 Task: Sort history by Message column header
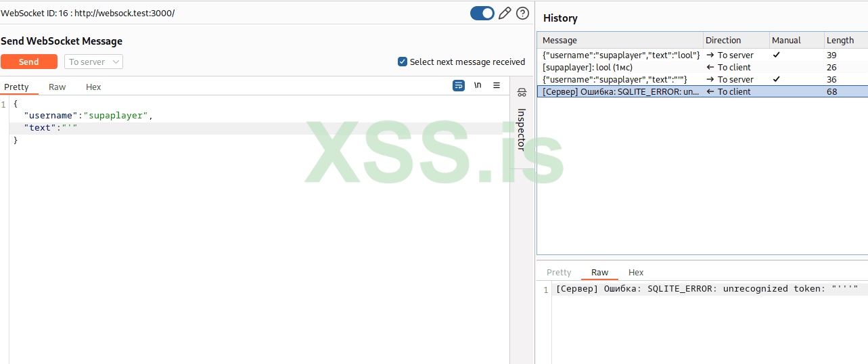(620, 40)
